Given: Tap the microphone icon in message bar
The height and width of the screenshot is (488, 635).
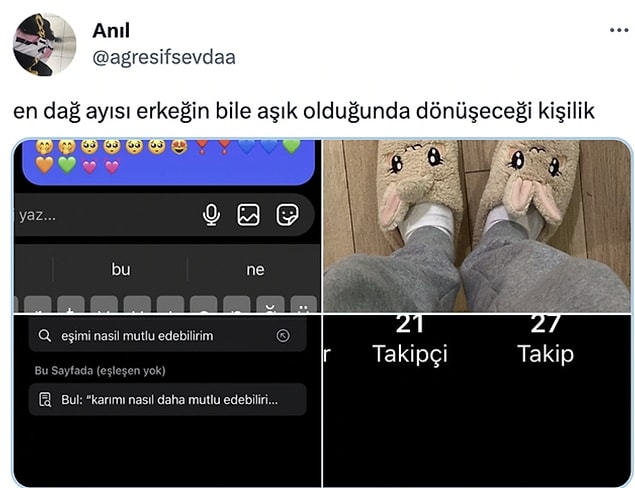Looking at the screenshot, I should (x=211, y=215).
